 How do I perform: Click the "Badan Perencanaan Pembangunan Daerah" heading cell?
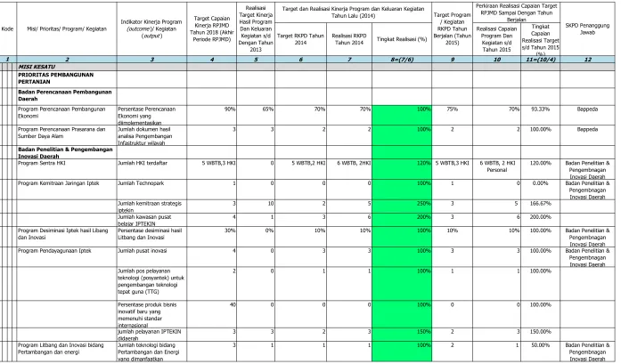pyautogui.click(x=67, y=95)
